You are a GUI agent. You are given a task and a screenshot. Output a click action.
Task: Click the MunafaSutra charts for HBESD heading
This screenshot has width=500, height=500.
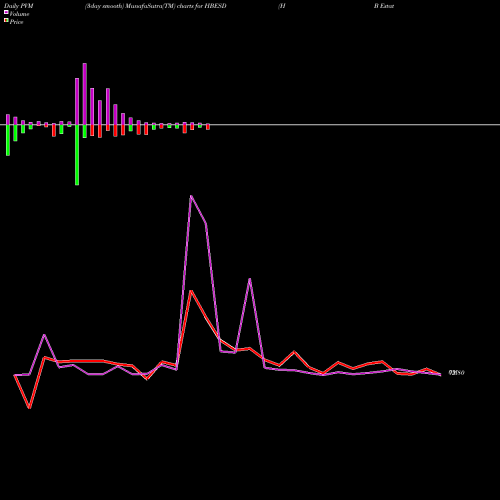pyautogui.click(x=156, y=6)
